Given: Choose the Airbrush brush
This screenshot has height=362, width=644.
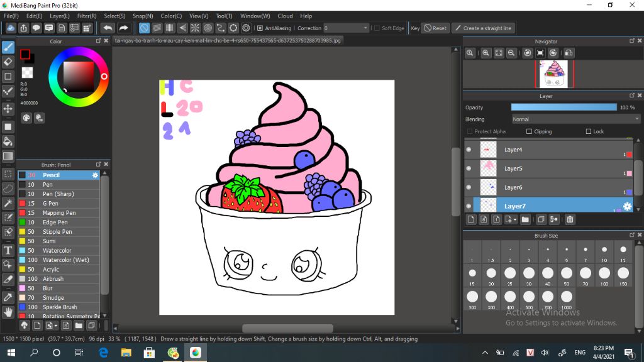Looking at the screenshot, I should point(58,279).
